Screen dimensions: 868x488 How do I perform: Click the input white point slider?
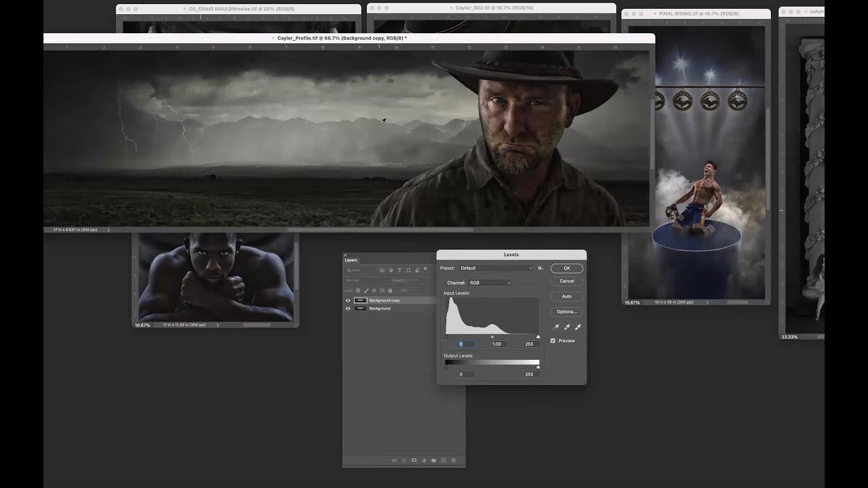pos(538,337)
